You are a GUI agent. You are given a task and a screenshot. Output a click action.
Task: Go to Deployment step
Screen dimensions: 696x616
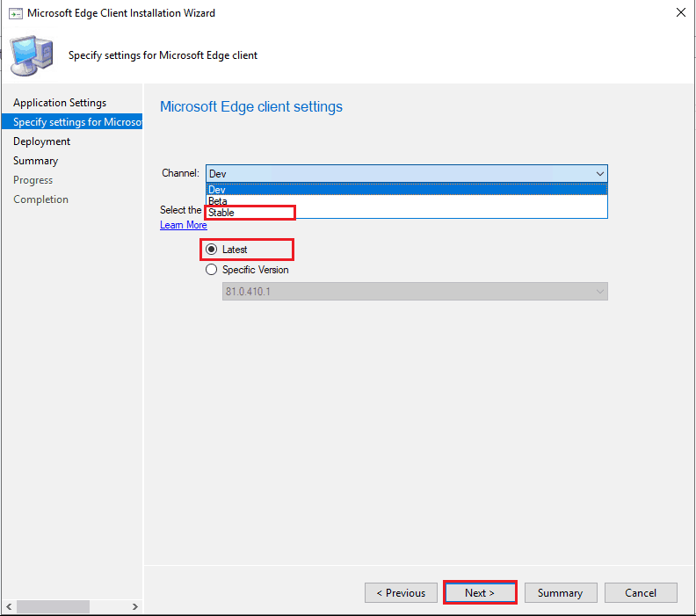coord(41,141)
